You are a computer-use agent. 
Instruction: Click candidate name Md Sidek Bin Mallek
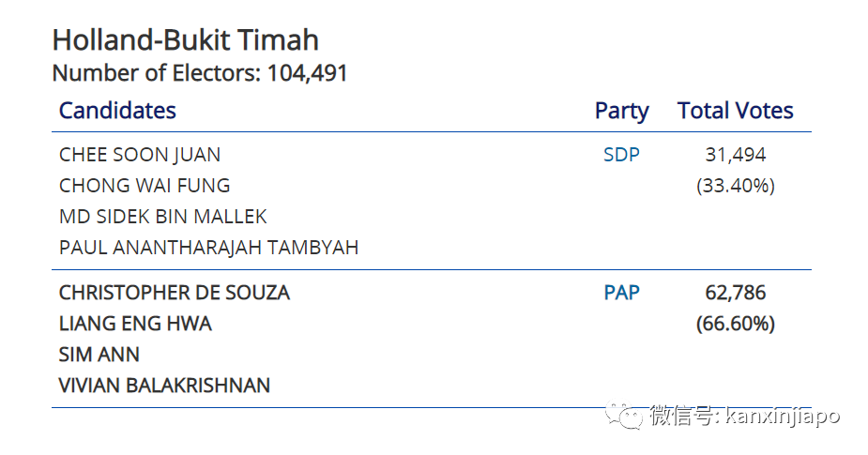pos(163,217)
